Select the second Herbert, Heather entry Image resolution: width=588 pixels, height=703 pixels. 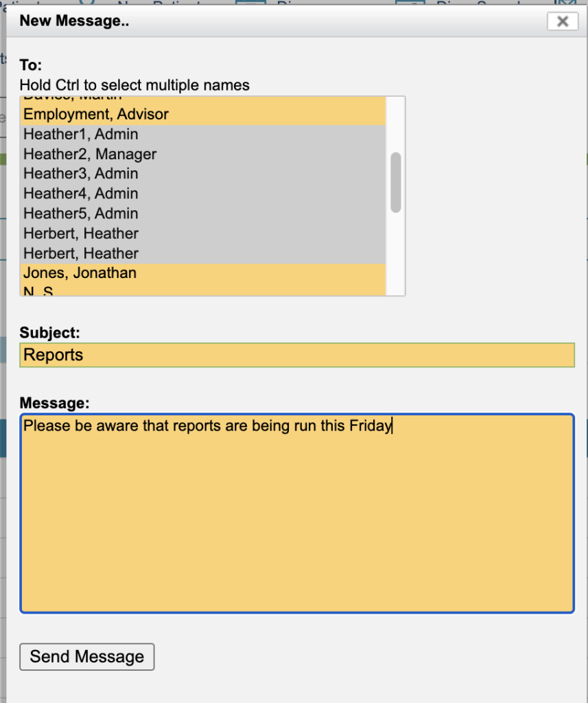[81, 253]
